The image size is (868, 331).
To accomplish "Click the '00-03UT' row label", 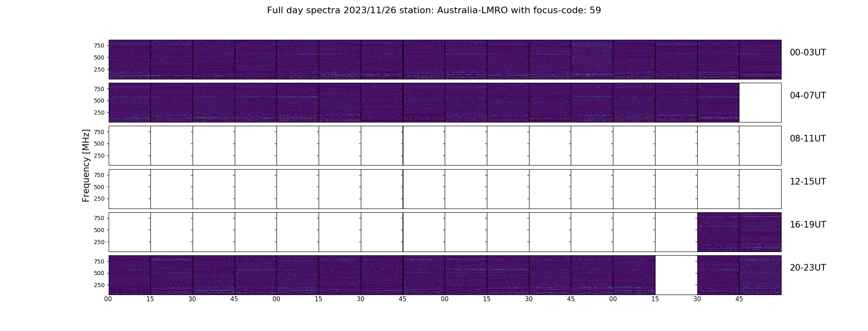I will click(808, 53).
